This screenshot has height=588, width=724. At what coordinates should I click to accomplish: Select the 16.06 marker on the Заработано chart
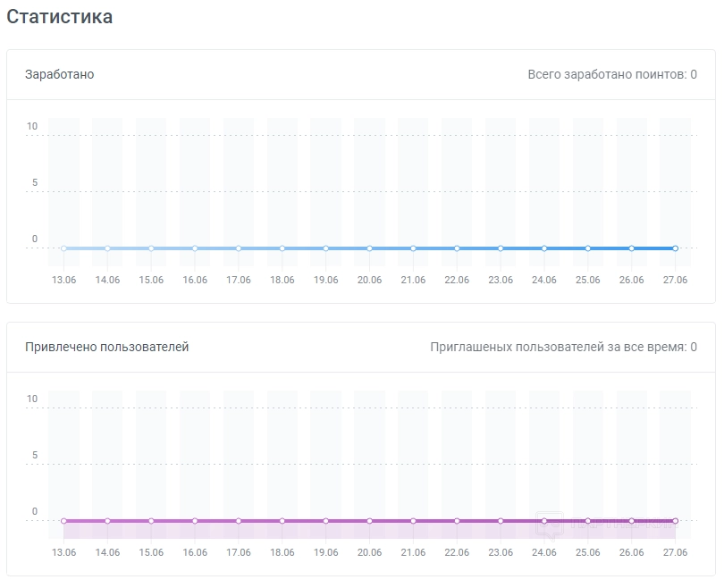(x=195, y=248)
